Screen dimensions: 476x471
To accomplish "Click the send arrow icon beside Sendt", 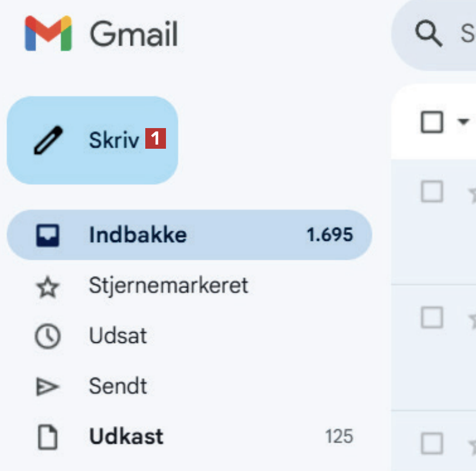I will point(48,387).
